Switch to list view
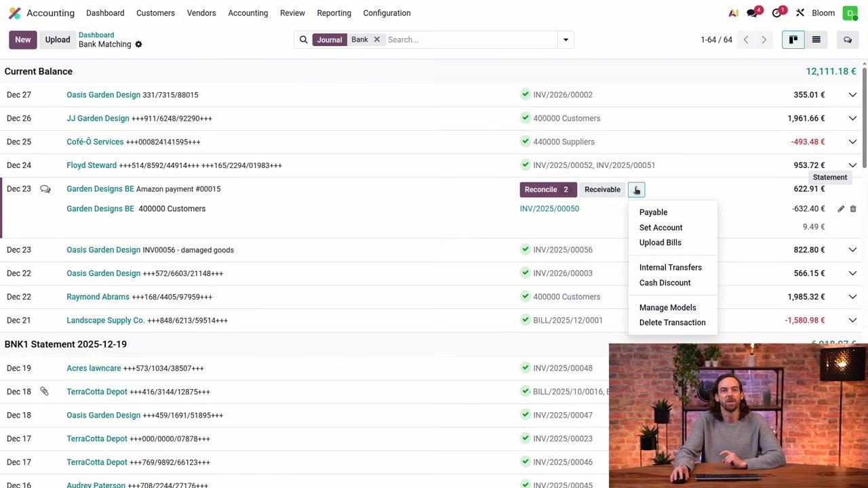This screenshot has width=868, height=488. 816,40
